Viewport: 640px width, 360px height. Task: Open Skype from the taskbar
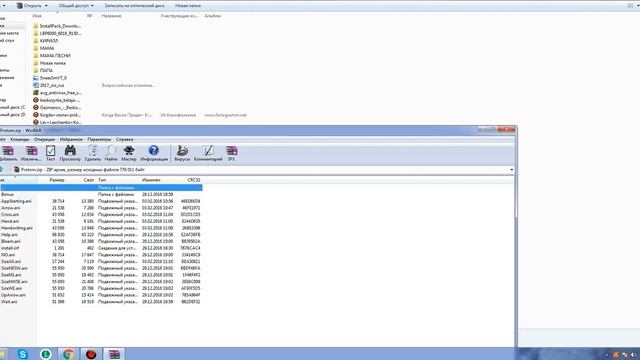pyautogui.click(x=23, y=354)
